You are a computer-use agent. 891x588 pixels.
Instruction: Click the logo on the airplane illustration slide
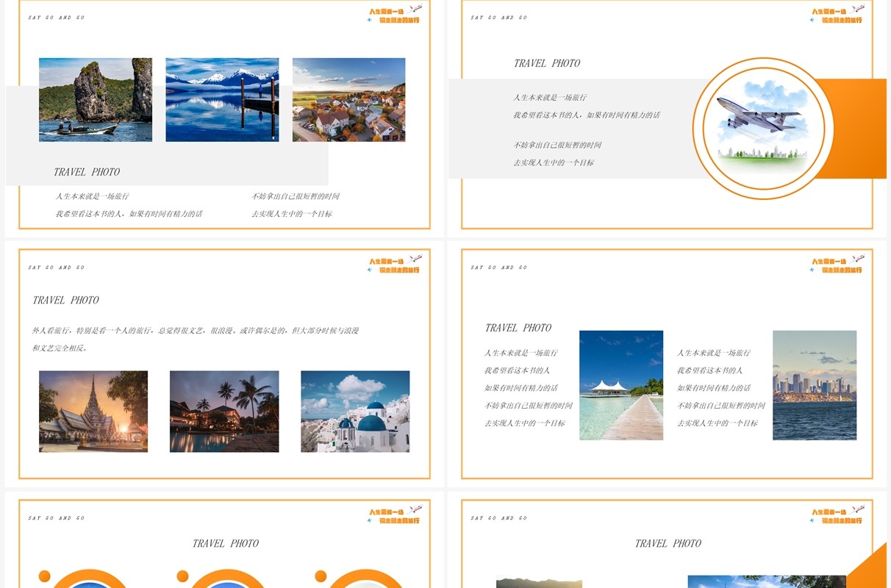(837, 15)
